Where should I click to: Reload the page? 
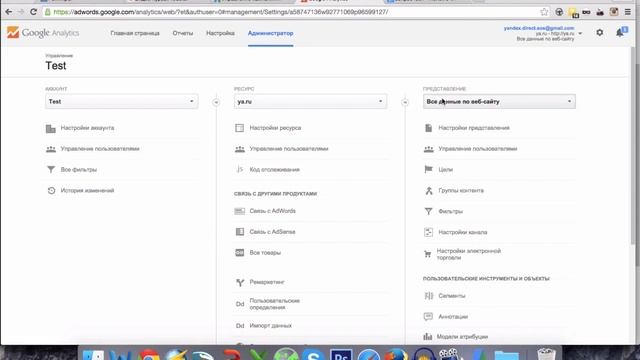pyautogui.click(x=33, y=12)
